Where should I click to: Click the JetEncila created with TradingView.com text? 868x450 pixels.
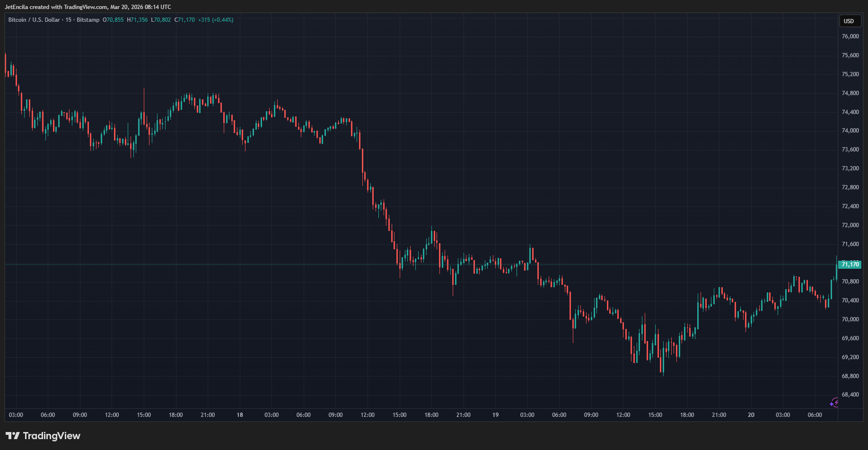88,7
